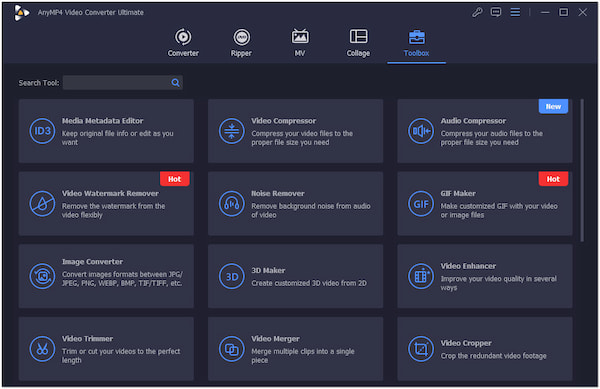Open Video Compressor title
600x389 pixels.
[x=284, y=121]
